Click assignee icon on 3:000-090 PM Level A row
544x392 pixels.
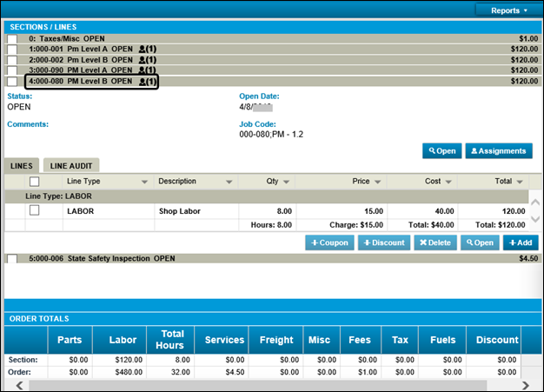[143, 70]
